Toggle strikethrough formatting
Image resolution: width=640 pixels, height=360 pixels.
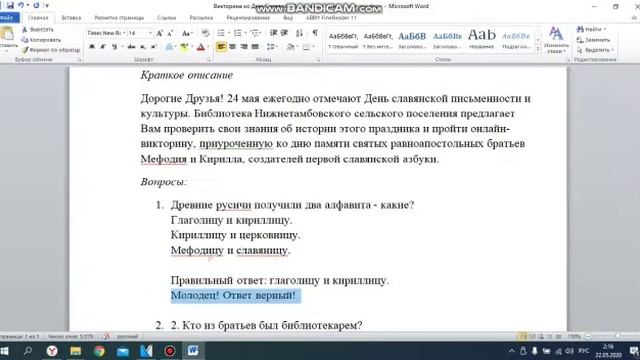(131, 47)
